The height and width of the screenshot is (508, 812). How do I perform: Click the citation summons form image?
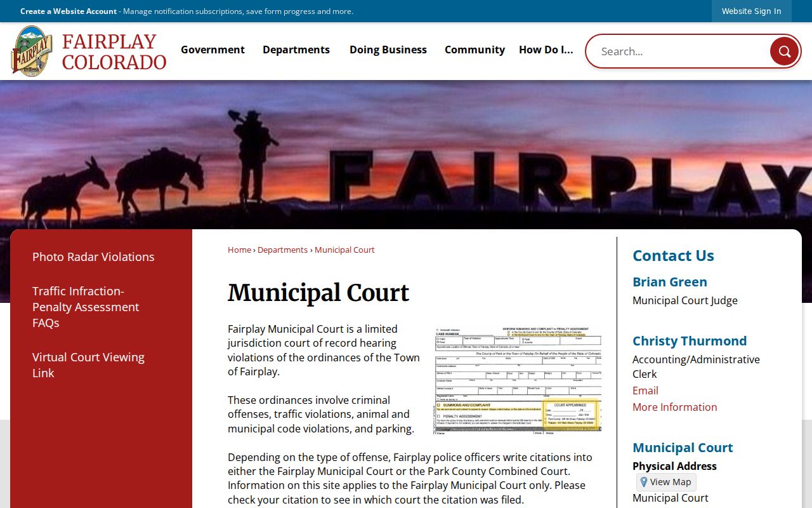pyautogui.click(x=518, y=380)
